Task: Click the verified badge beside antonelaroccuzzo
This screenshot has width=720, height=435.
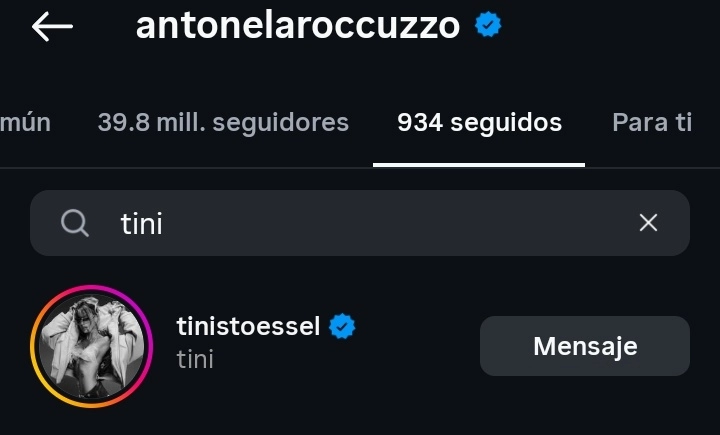Action: [488, 27]
